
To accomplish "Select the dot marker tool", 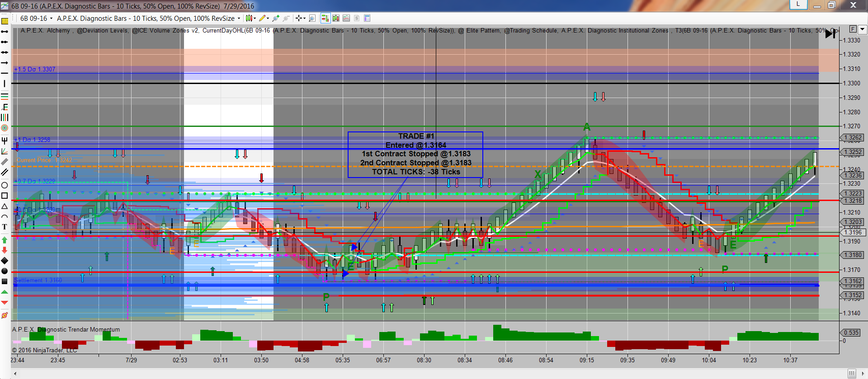I will (5, 271).
